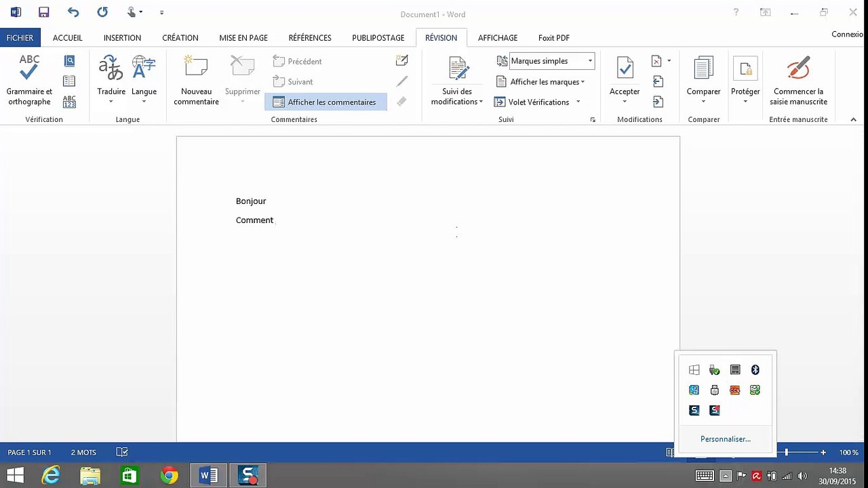The width and height of the screenshot is (868, 488).
Task: Click the proofing status icon in status bar
Action: (x=122, y=452)
